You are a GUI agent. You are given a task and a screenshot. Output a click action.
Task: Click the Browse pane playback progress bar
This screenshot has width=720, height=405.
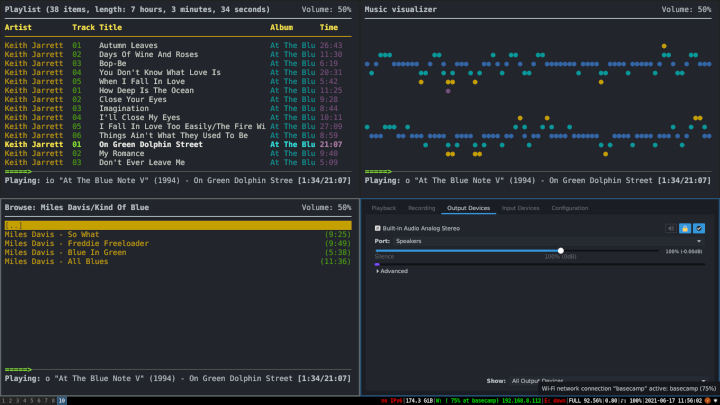178,369
